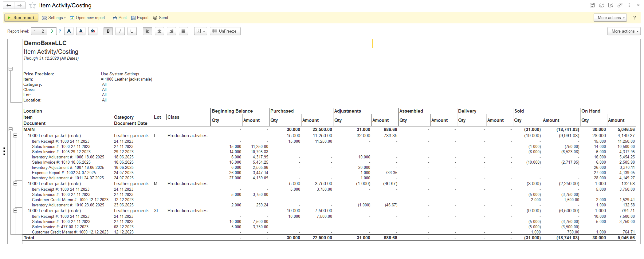
Task: Open the print preview icon at top right
Action: point(611,5)
